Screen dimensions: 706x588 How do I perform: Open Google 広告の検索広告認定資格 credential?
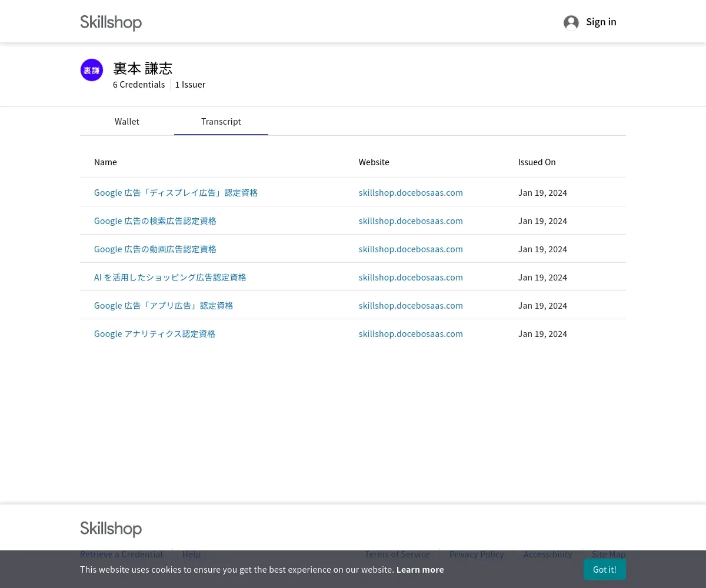click(155, 221)
